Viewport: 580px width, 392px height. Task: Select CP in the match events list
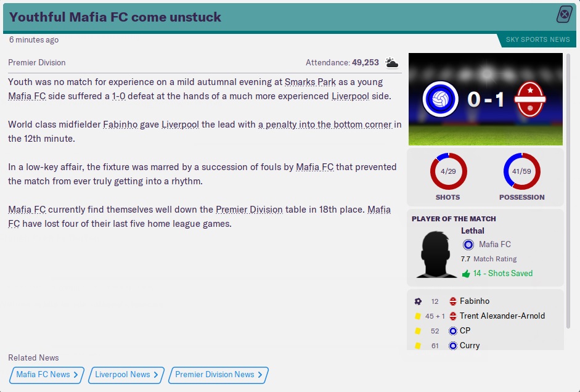pos(465,331)
